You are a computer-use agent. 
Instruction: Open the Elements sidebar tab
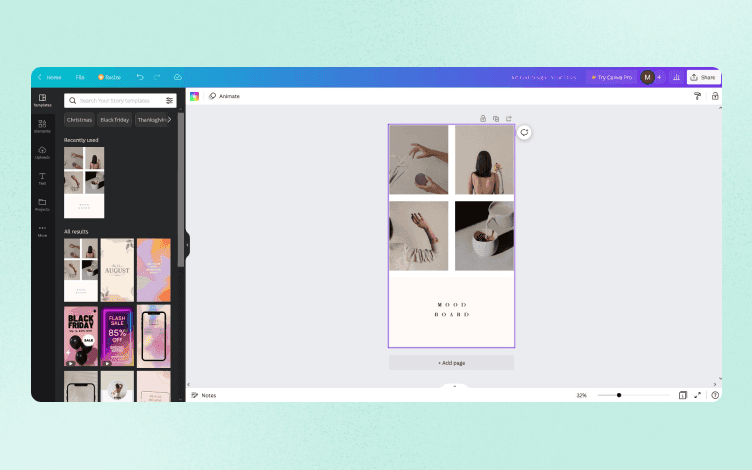coord(42,127)
